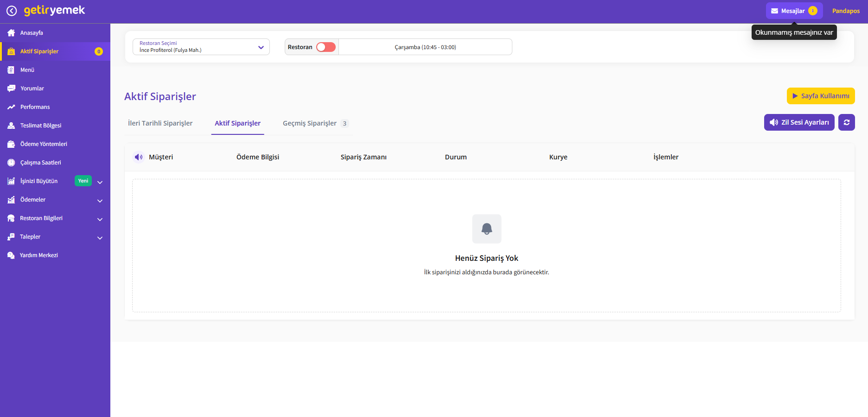
Task: Click the Çalışma Saatleri clock icon
Action: click(x=11, y=163)
